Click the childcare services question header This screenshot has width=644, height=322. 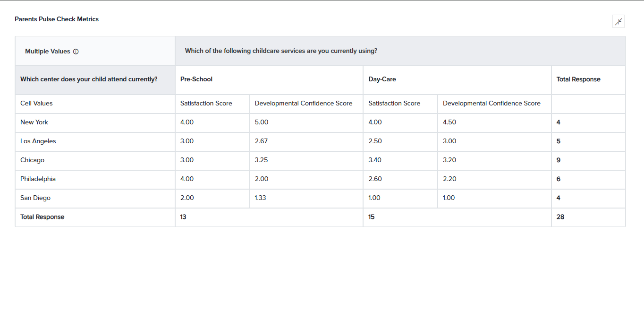tap(281, 51)
